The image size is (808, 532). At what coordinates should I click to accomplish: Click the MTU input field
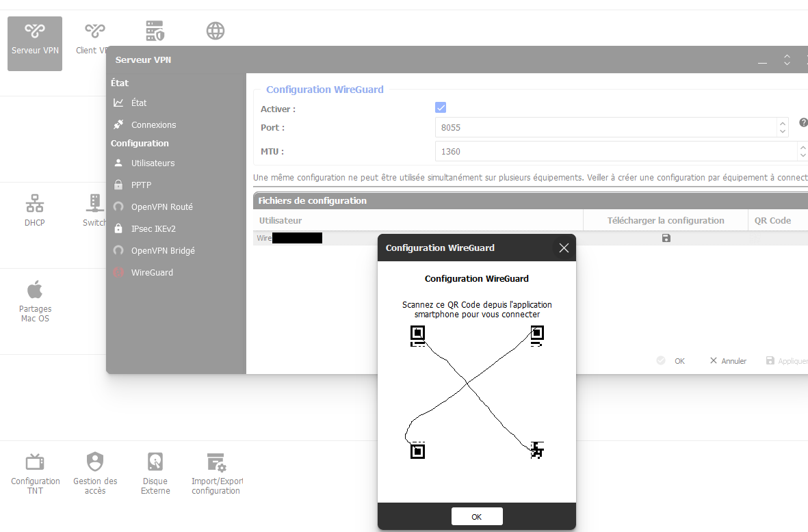pos(616,151)
